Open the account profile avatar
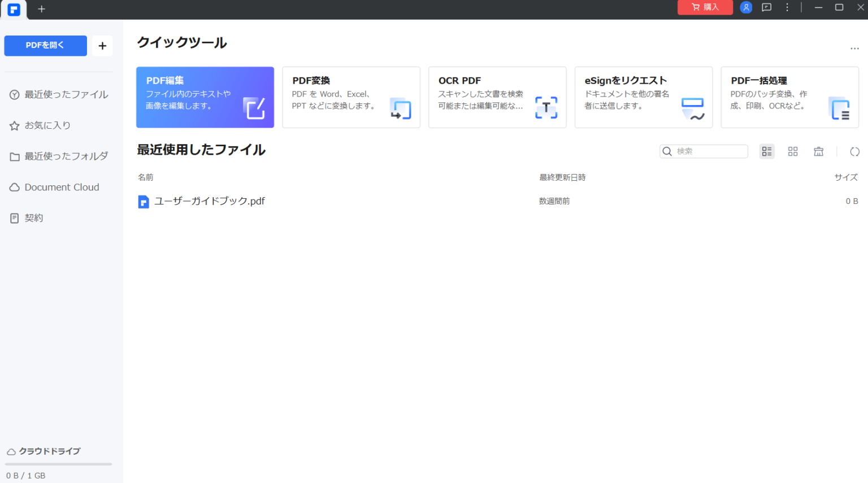This screenshot has height=483, width=868. coord(746,7)
